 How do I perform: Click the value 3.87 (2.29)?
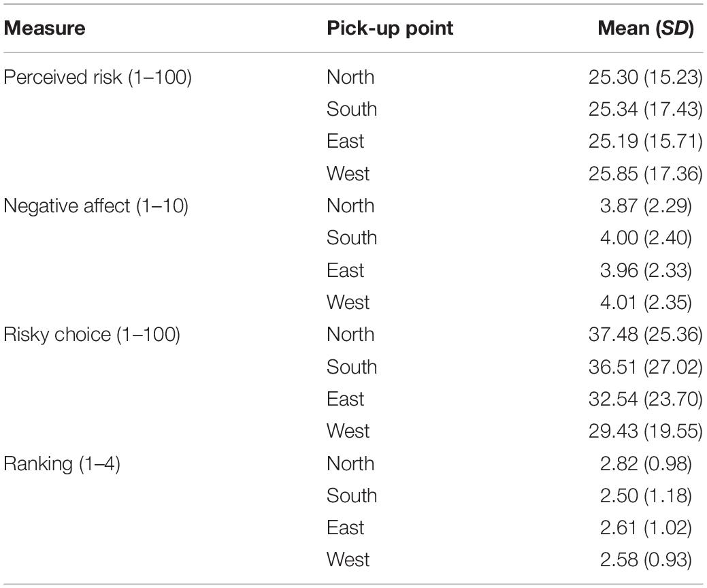click(646, 206)
